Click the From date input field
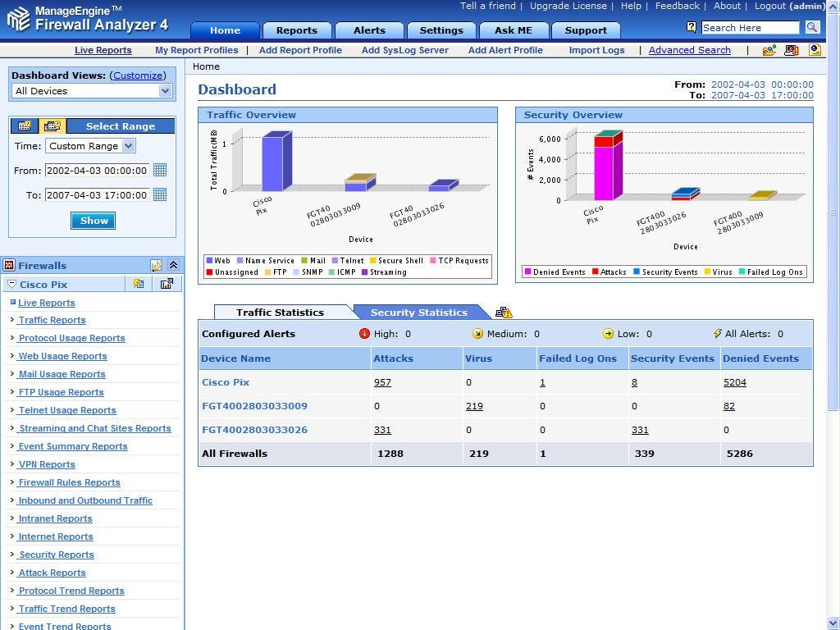Viewport: 840px width, 630px height. pyautogui.click(x=97, y=171)
